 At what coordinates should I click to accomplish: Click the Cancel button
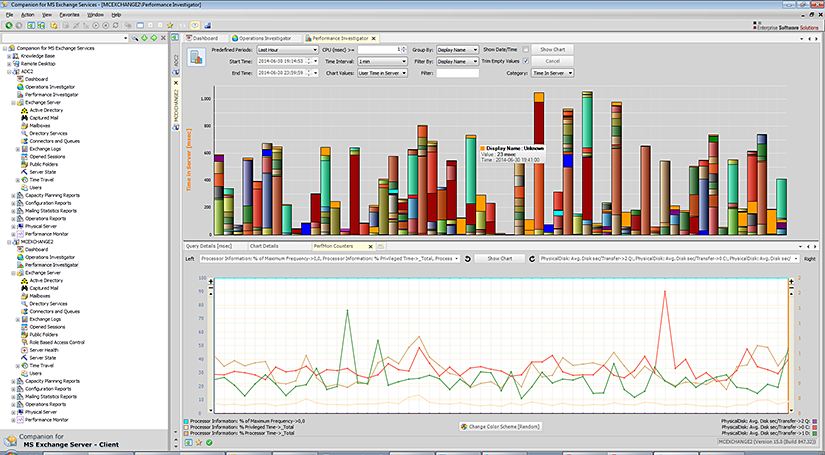point(552,61)
